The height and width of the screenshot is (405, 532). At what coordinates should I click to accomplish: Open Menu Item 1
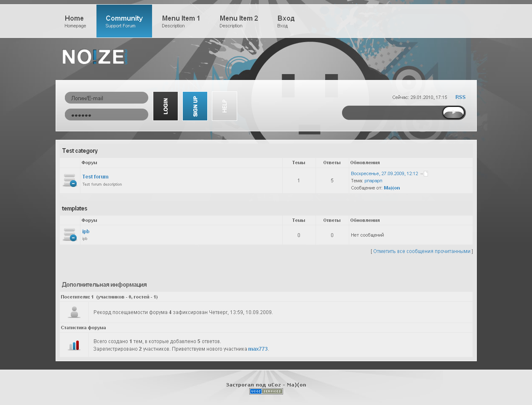click(181, 21)
